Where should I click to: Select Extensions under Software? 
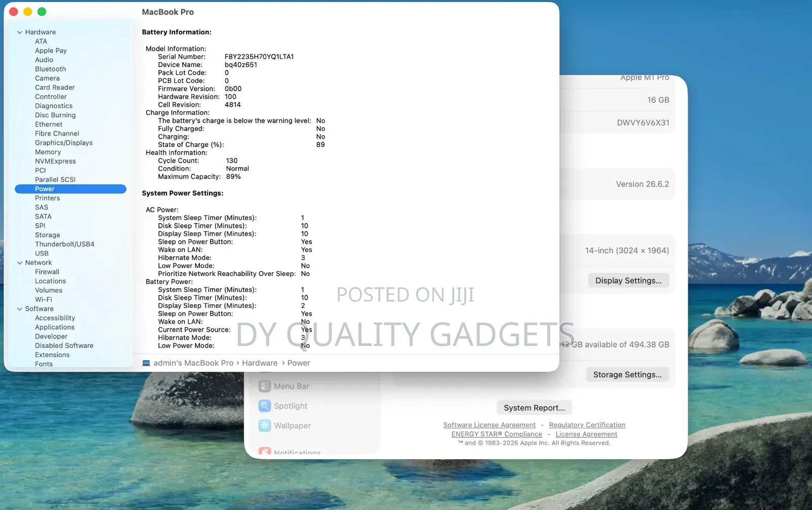click(x=52, y=355)
